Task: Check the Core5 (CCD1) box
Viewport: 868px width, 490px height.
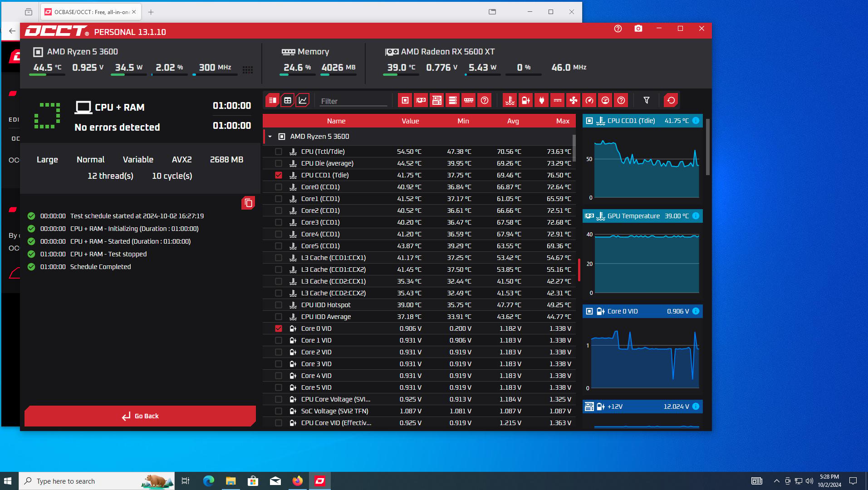Action: point(279,246)
